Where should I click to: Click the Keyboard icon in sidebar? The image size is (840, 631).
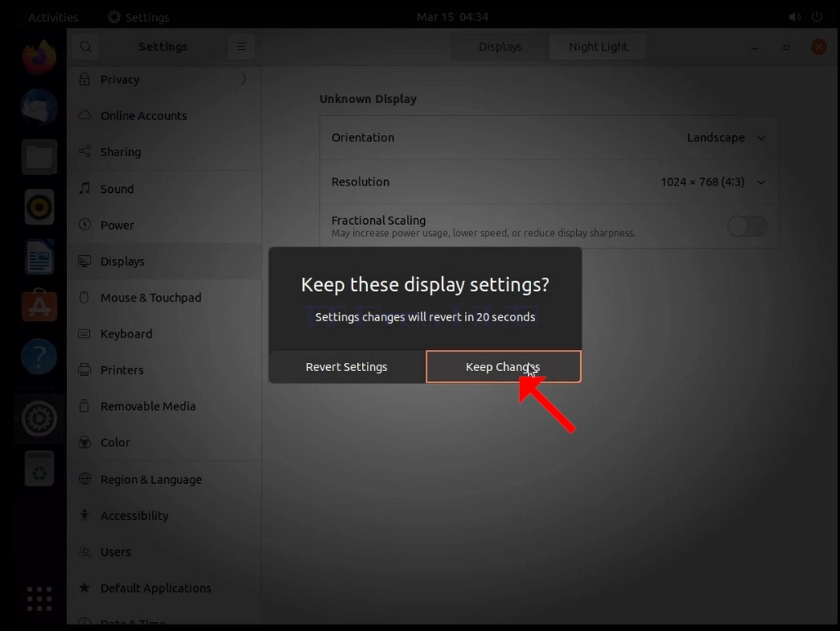84,333
